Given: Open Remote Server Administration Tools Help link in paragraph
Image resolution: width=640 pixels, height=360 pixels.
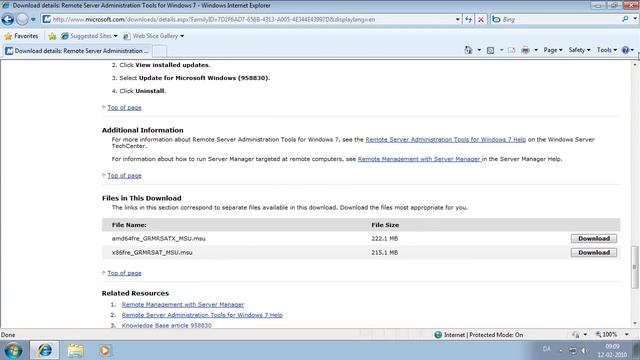Looking at the screenshot, I should click(445, 140).
